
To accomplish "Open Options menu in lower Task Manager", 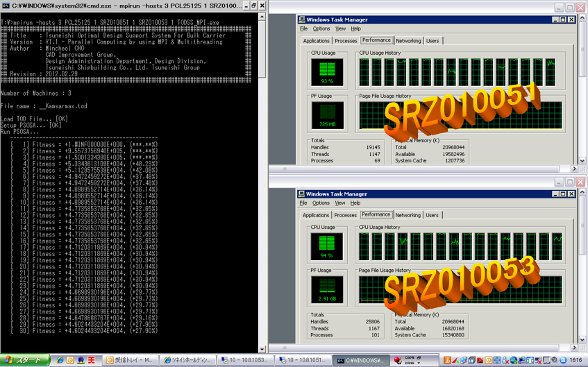I will 321,203.
